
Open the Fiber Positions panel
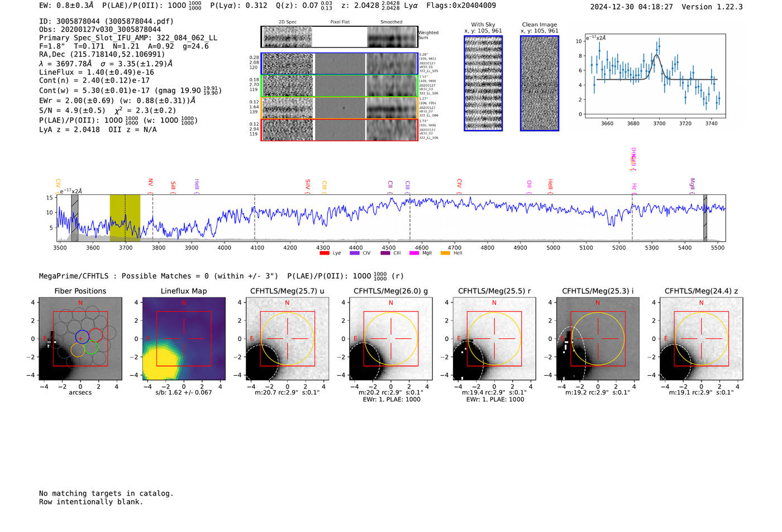click(x=80, y=339)
